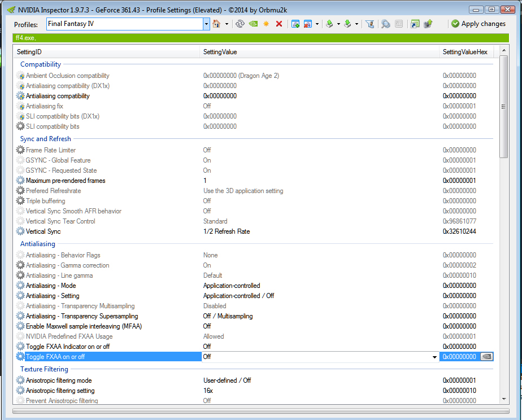522x420 pixels.
Task: Click the 16x anisotropic filtering value
Action: coord(208,391)
